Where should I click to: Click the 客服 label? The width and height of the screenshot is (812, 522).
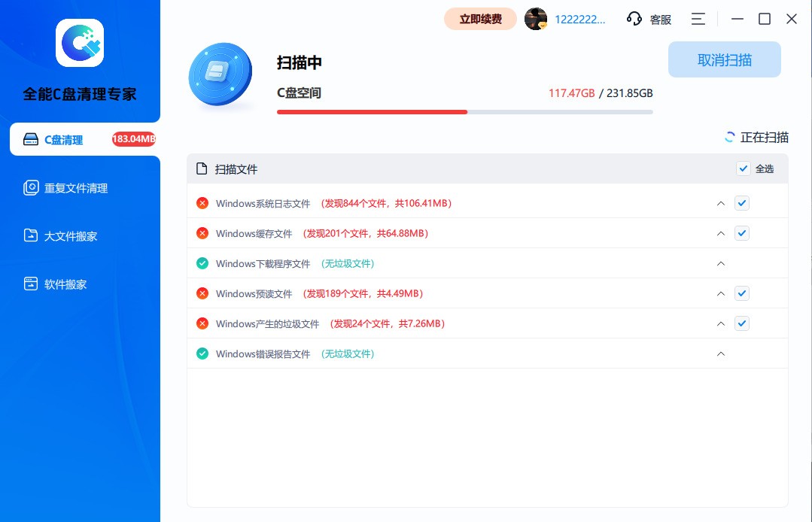660,20
